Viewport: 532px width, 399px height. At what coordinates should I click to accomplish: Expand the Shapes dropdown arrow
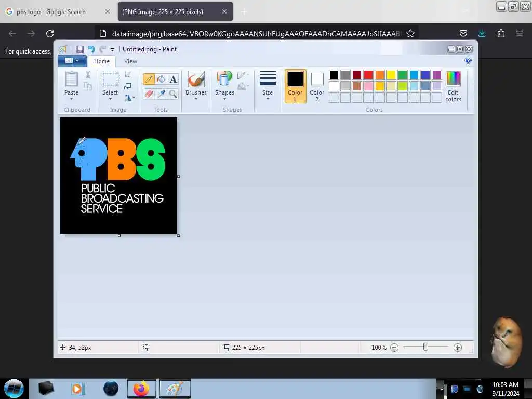[x=224, y=99]
